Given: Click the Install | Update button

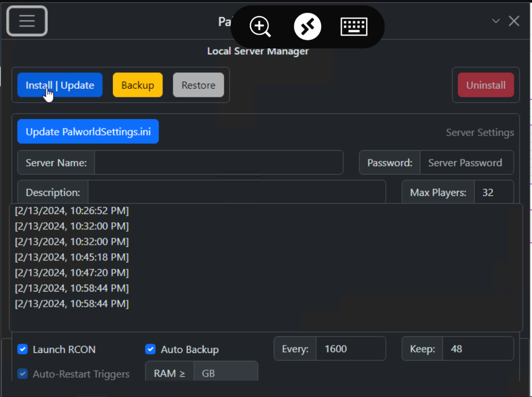Looking at the screenshot, I should [60, 85].
